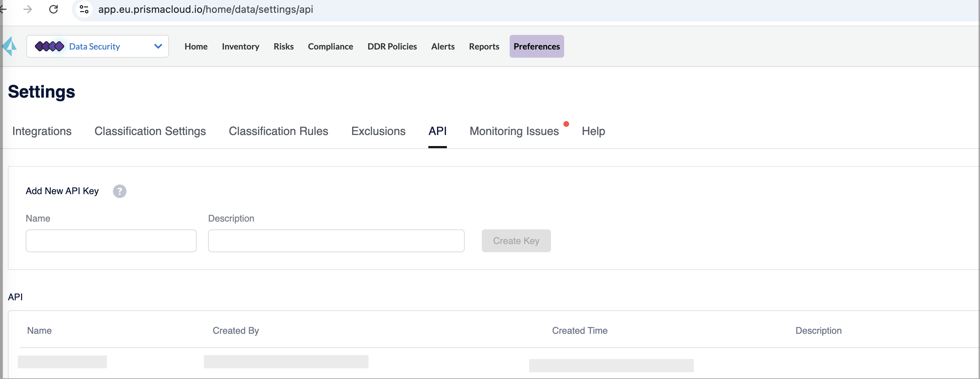Click the Monitoring Issues notification dot
Screen dimensions: 980x379
pos(567,124)
